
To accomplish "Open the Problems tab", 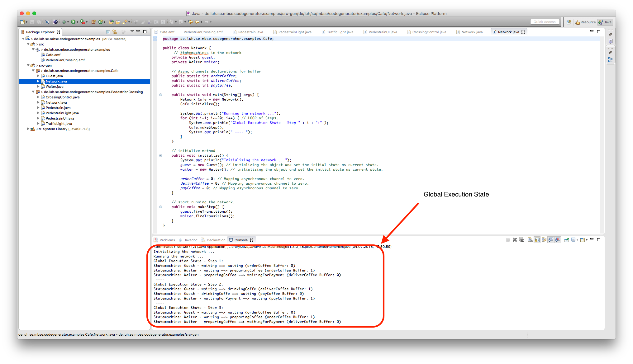I will tap(167, 240).
